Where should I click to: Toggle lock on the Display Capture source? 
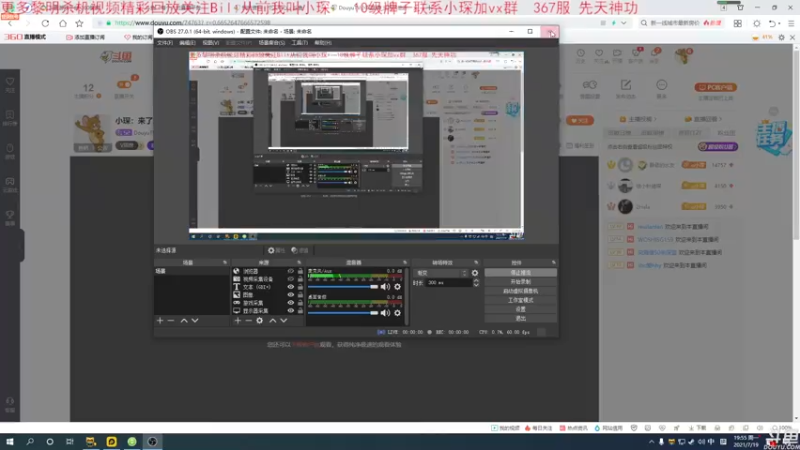[x=300, y=310]
